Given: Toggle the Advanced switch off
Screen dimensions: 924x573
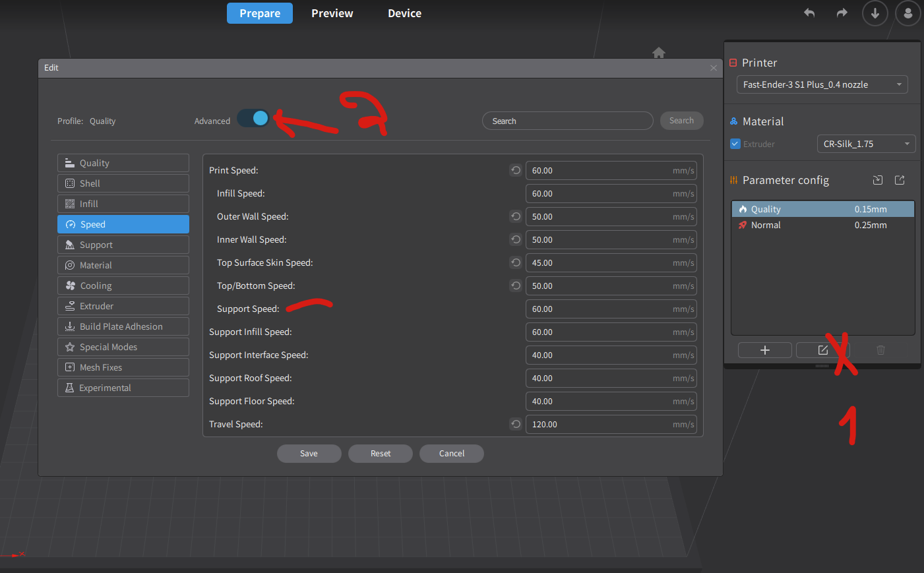Looking at the screenshot, I should click(253, 118).
